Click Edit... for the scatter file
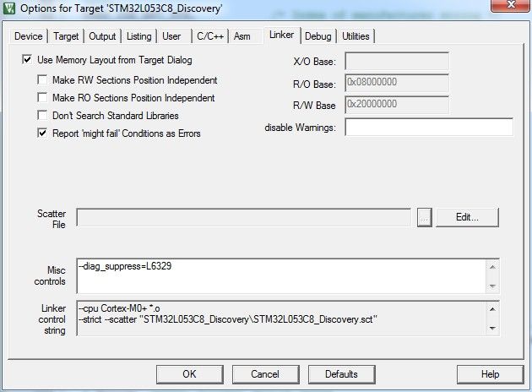Viewport: 532px width, 392px height. click(467, 217)
